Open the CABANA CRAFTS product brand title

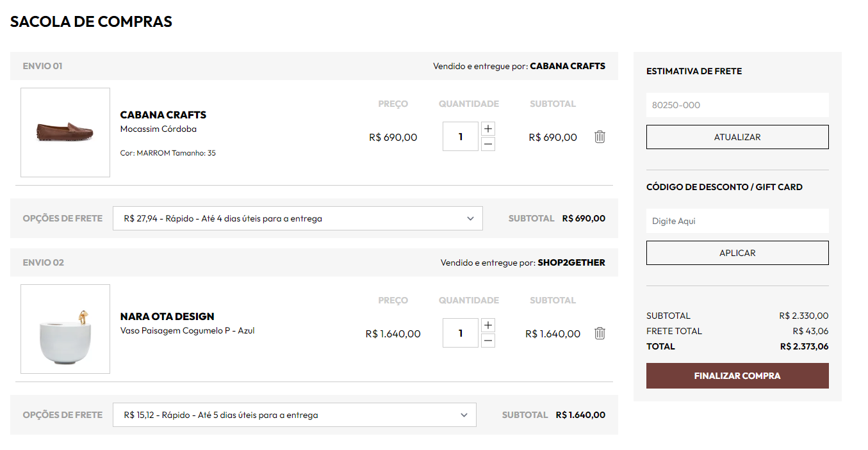coord(163,115)
